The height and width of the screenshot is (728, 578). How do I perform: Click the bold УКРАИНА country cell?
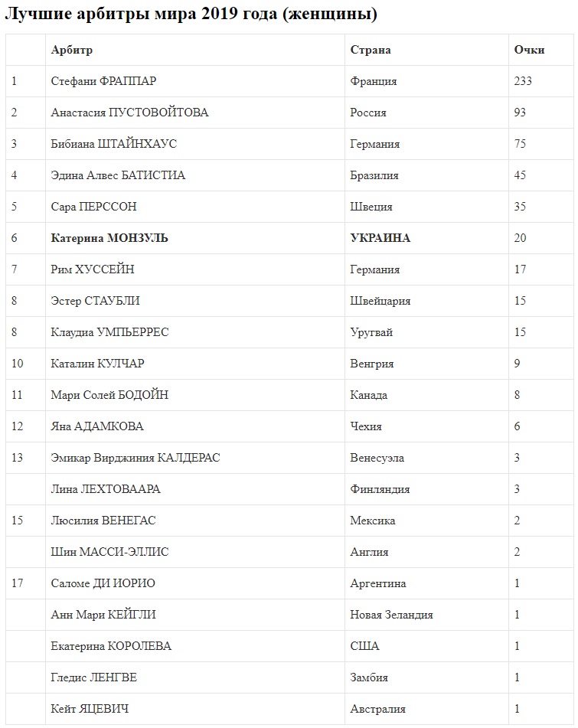[x=380, y=238]
